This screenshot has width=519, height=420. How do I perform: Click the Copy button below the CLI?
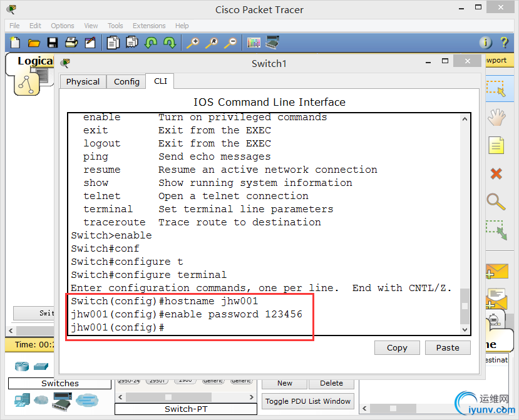(397, 348)
